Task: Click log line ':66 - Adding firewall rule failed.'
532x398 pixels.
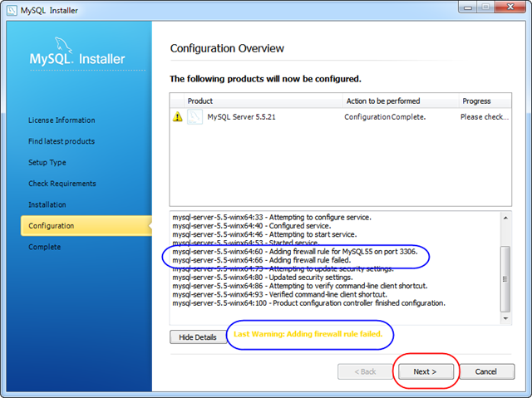Action: tap(262, 260)
